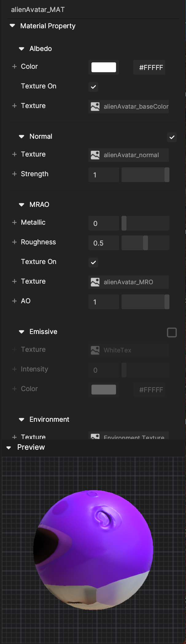Click the Roughness slider handle
The width and height of the screenshot is (186, 644).
145,243
